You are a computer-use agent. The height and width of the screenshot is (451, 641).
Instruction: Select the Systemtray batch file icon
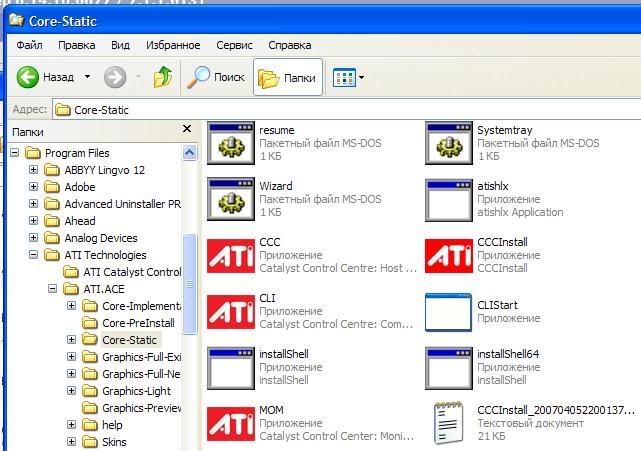(449, 143)
